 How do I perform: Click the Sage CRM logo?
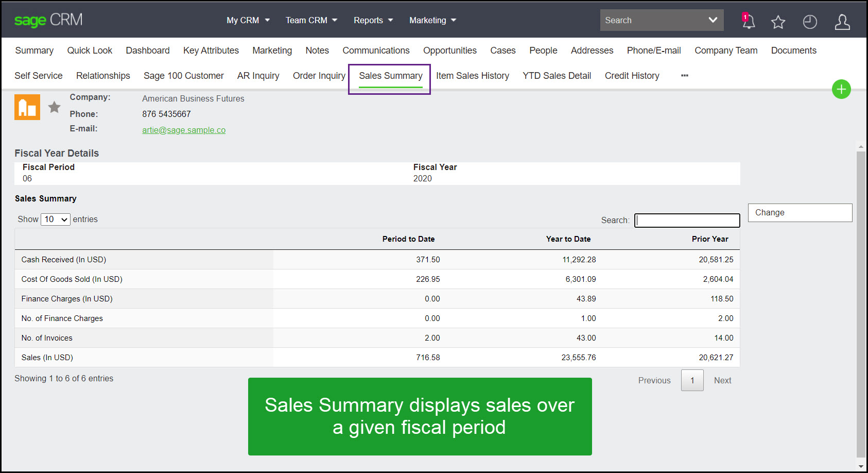point(48,20)
